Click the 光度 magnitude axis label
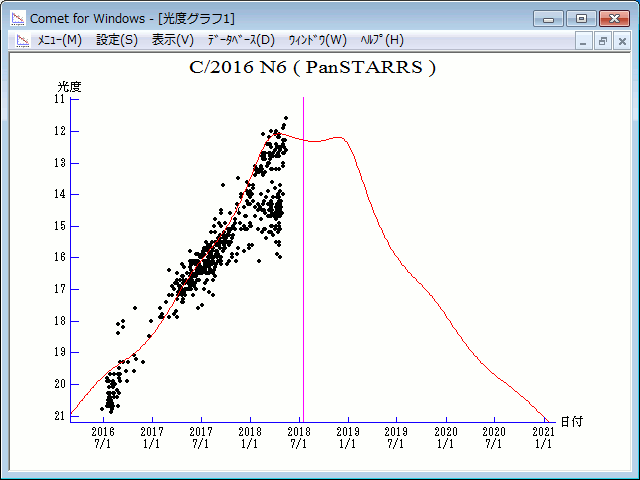Screen dimensions: 640x480 click(69, 87)
